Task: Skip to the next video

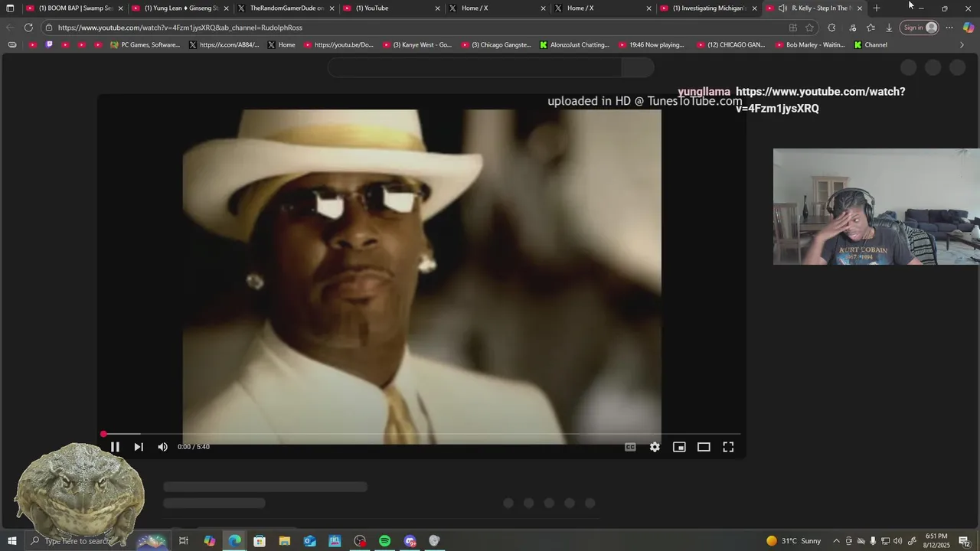Action: [139, 447]
